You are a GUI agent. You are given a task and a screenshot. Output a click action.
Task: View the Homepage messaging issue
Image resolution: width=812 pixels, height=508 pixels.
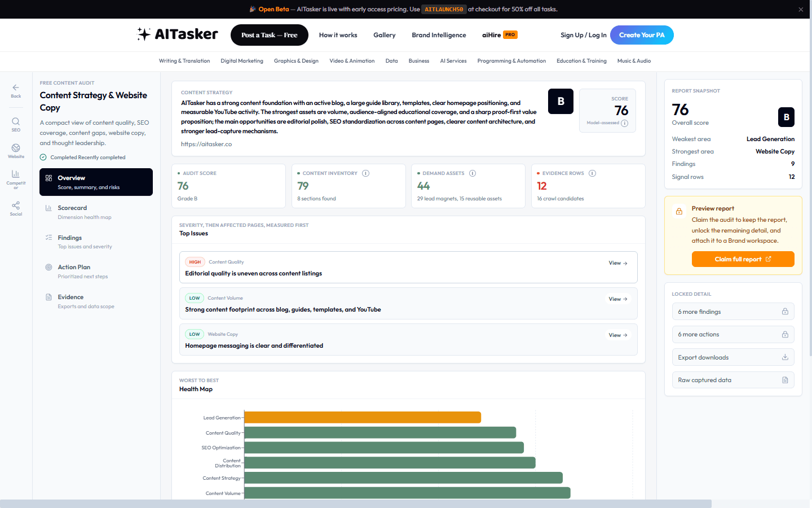coord(618,335)
